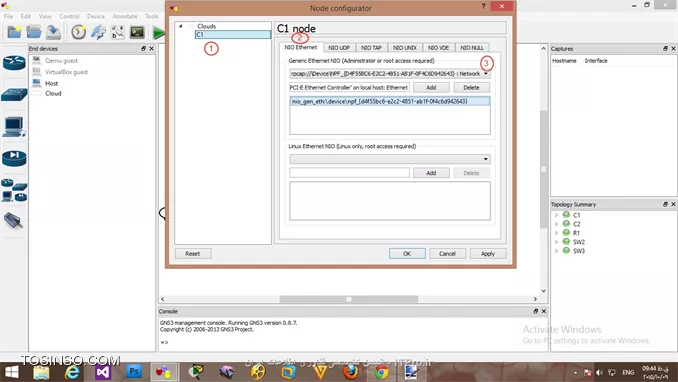Open Firefox from the taskbar
Screen dimensions: 678x382
(x=351, y=372)
